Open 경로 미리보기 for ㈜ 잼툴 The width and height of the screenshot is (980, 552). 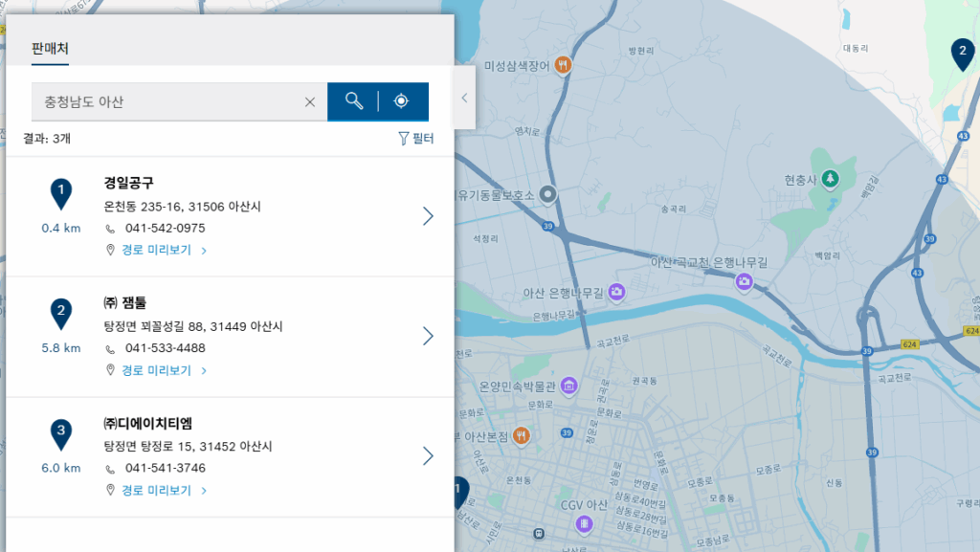pos(164,370)
